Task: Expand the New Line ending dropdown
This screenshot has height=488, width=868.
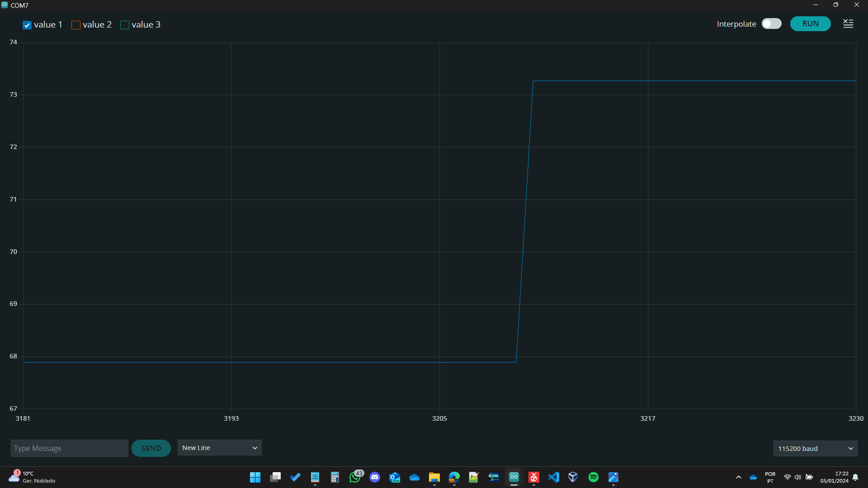Action: pos(219,448)
